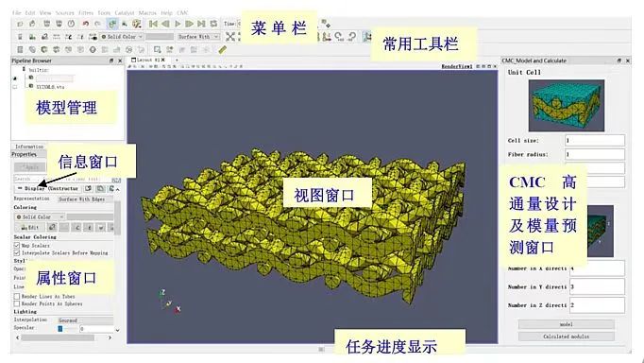This screenshot has width=644, height=363.
Task: Enable Render Lines As Tubes checkbox
Action: (x=17, y=296)
